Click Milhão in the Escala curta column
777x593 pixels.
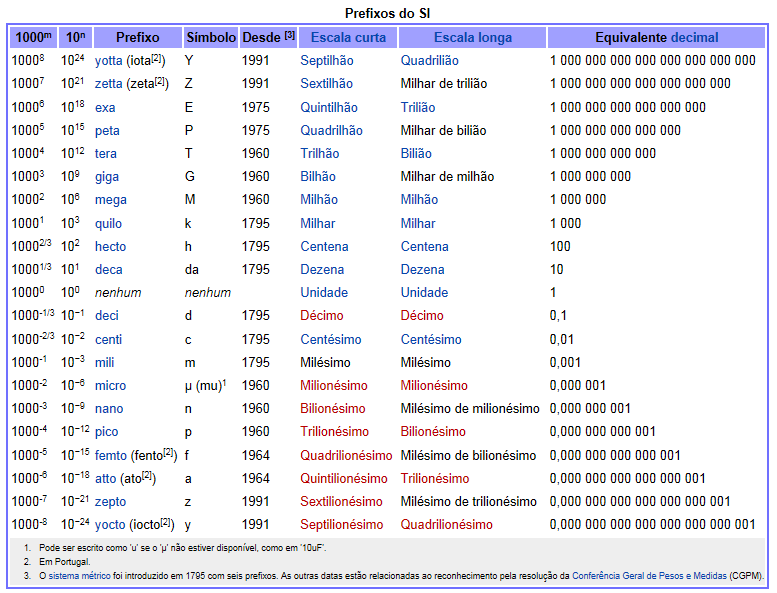click(x=319, y=200)
